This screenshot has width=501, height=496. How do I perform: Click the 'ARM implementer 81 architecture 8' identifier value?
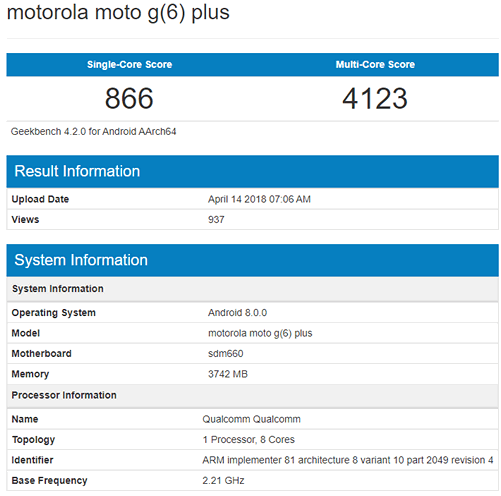click(348, 460)
